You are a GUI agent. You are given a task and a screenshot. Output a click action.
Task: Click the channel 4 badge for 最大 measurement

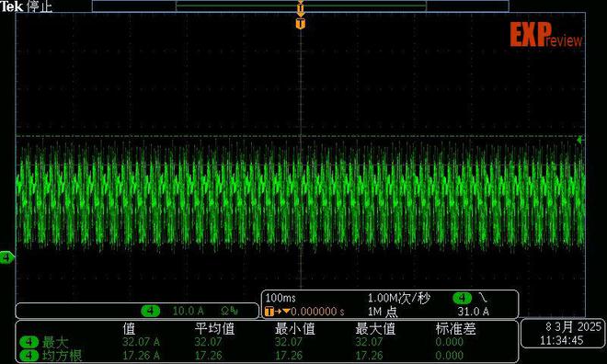(29, 342)
